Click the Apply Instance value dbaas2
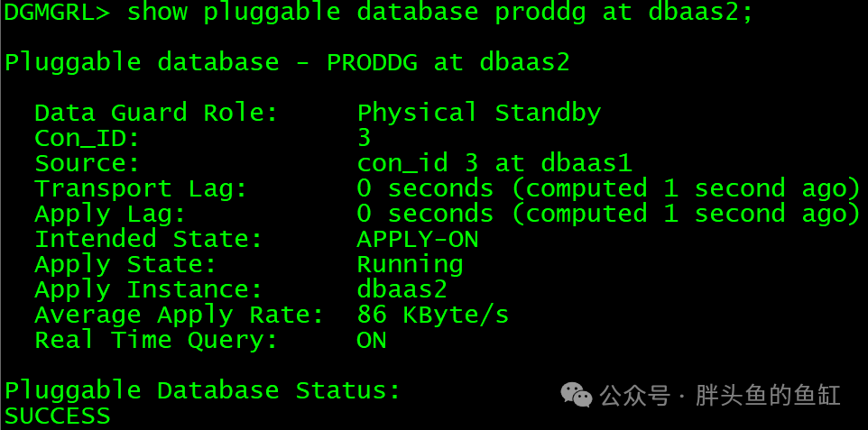The width and height of the screenshot is (868, 430). [x=402, y=289]
